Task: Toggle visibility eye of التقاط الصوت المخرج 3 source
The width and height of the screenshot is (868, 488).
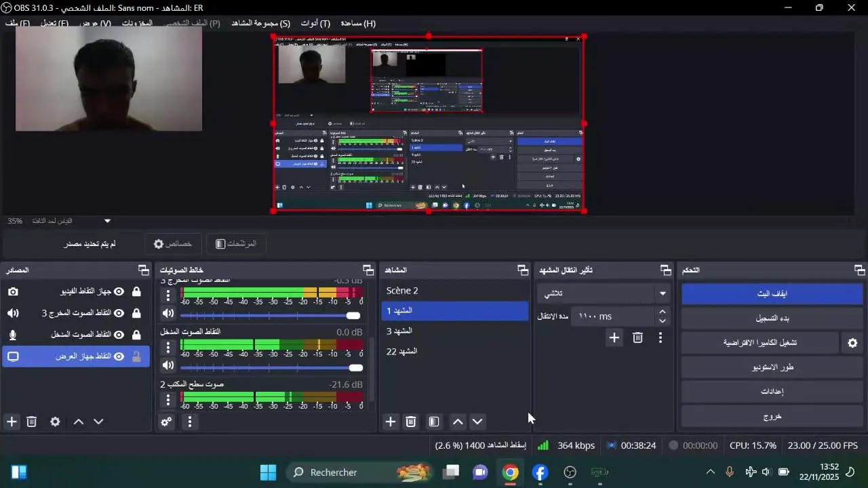Action: pyautogui.click(x=119, y=313)
